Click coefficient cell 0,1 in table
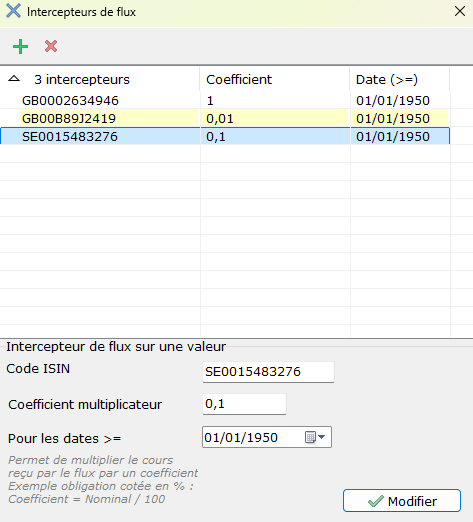Image resolution: width=473 pixels, height=522 pixels. [x=275, y=137]
